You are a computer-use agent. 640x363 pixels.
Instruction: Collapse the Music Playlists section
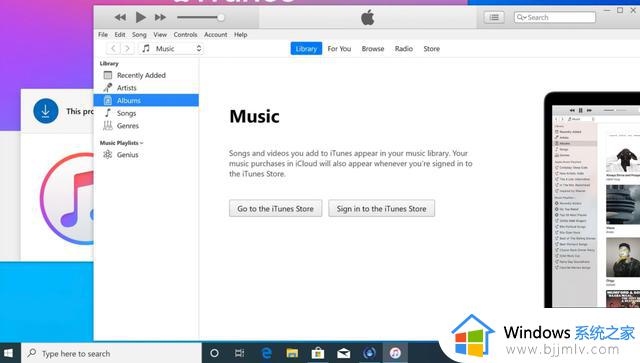tap(121, 143)
